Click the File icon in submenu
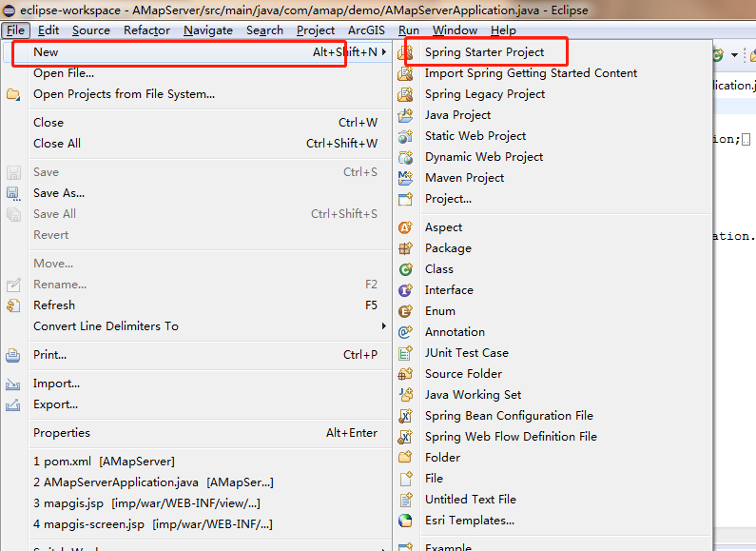Screen dimensions: 756x551 [x=405, y=479]
